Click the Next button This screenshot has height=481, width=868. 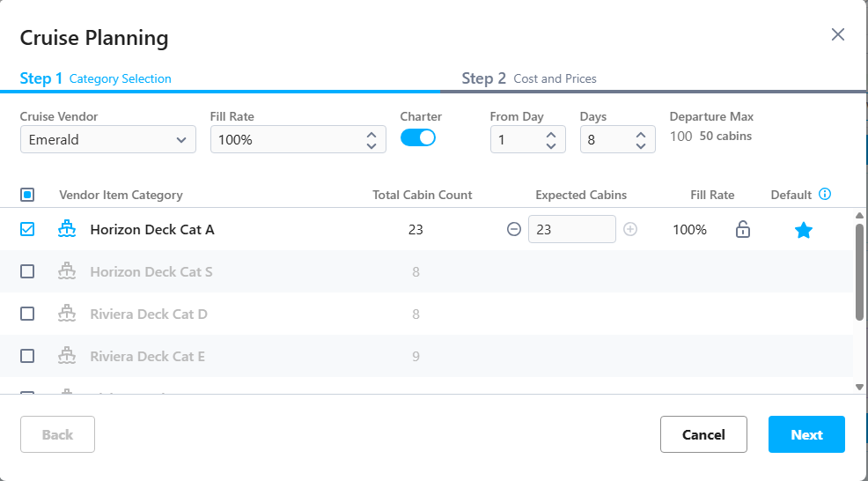pyautogui.click(x=806, y=434)
